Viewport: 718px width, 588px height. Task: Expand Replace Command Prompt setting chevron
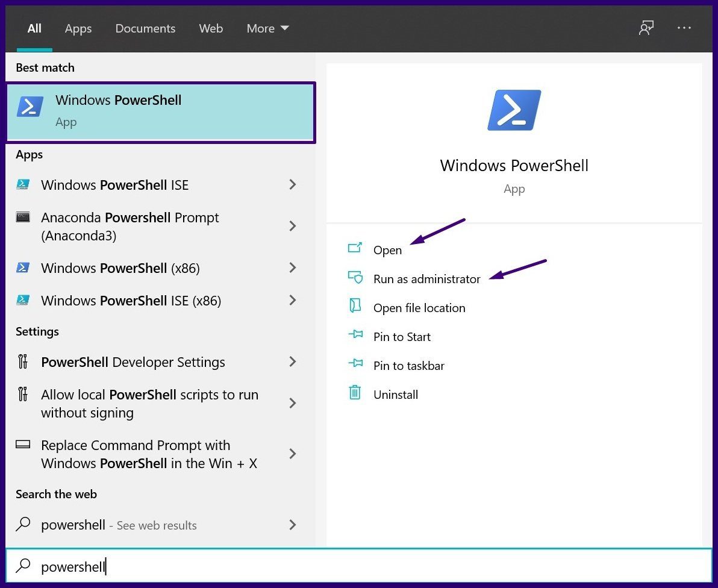pyautogui.click(x=293, y=454)
